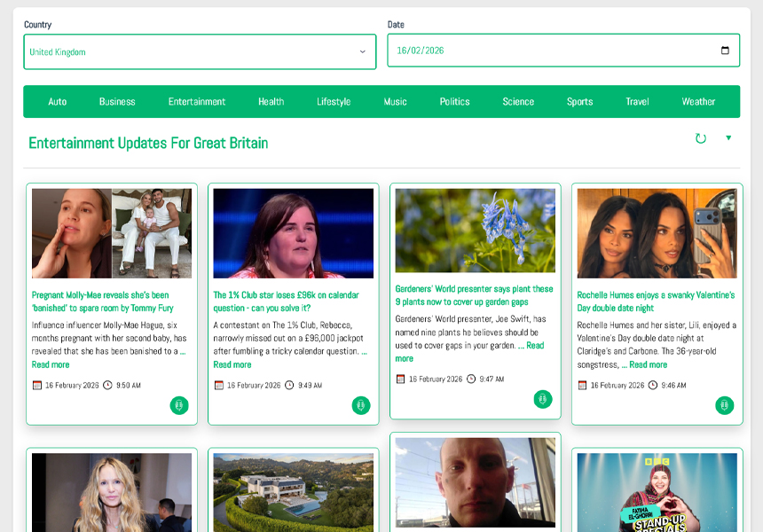Click microphone icon on Gardeners' World card
This screenshot has height=532, width=763.
[543, 399]
